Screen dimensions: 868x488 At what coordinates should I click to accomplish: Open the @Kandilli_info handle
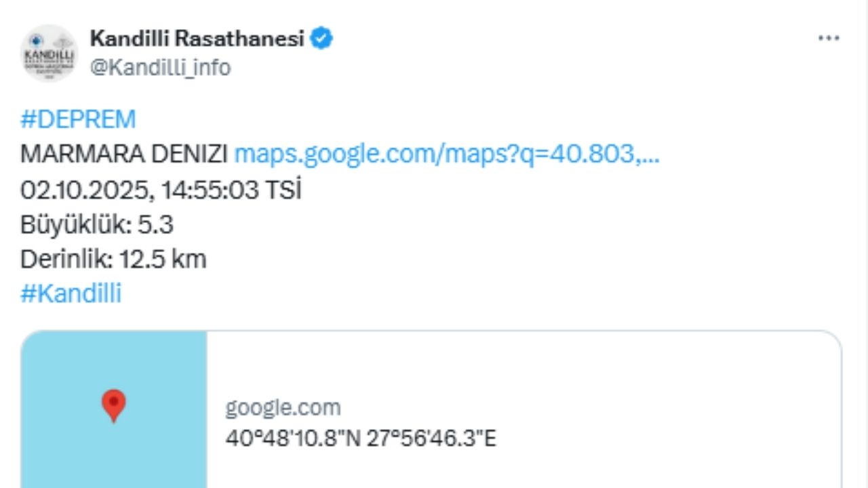160,68
